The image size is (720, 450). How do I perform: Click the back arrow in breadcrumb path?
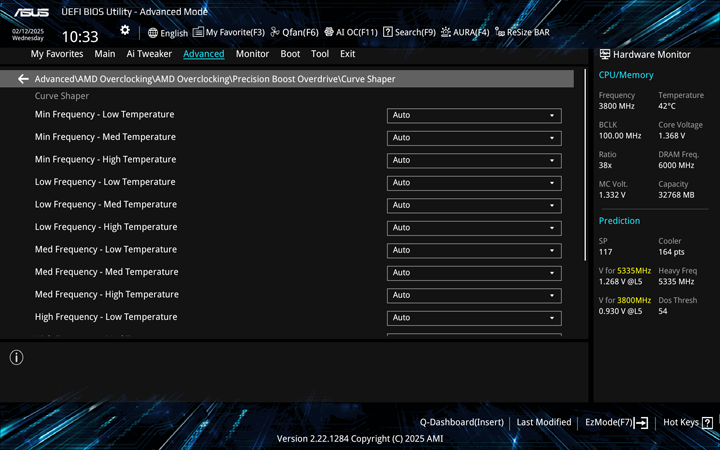(x=23, y=79)
